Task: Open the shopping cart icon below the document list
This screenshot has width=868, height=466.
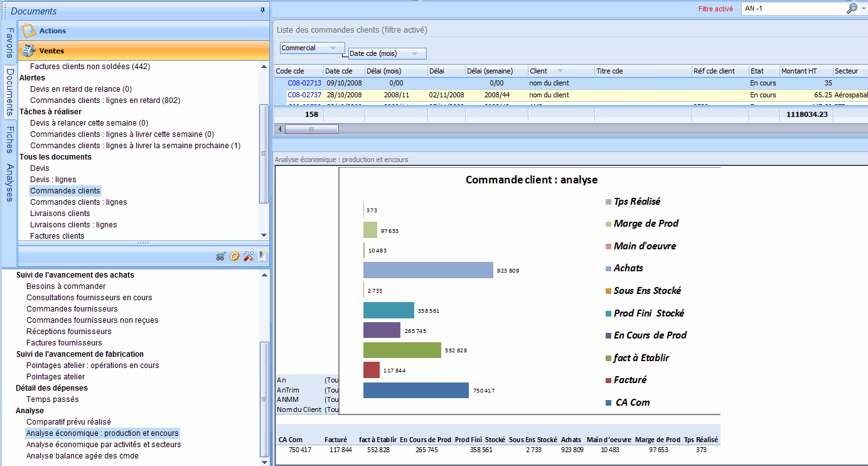Action: pyautogui.click(x=220, y=256)
